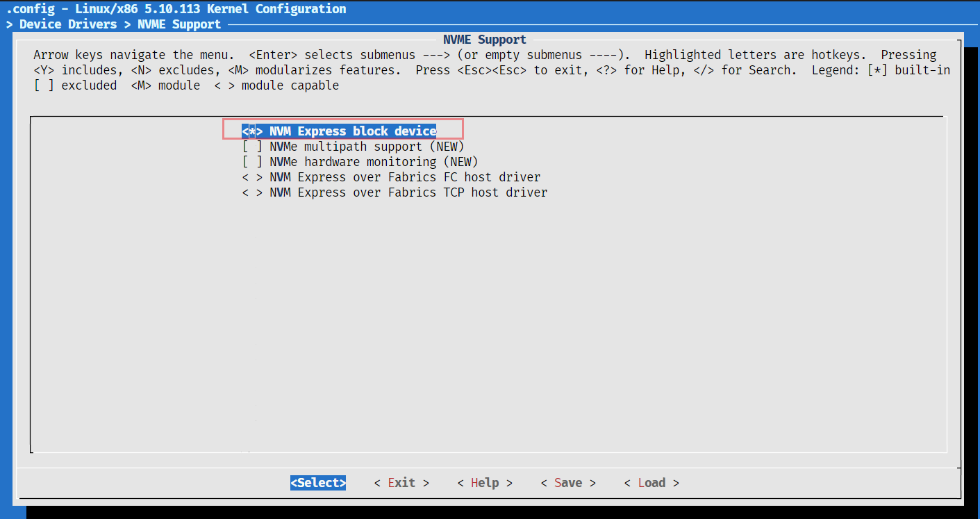Select 'NVM Express over Fabrics FC host driver' label
Image resolution: width=980 pixels, height=519 pixels.
click(x=405, y=177)
